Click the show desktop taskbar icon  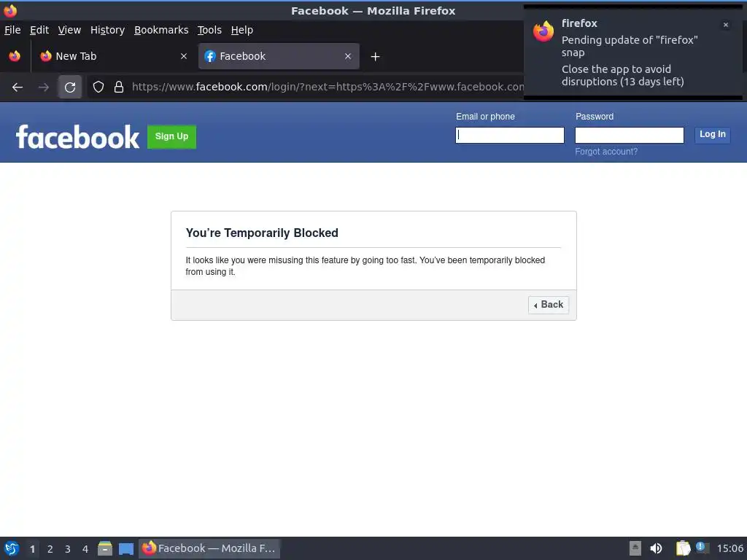[125, 549]
